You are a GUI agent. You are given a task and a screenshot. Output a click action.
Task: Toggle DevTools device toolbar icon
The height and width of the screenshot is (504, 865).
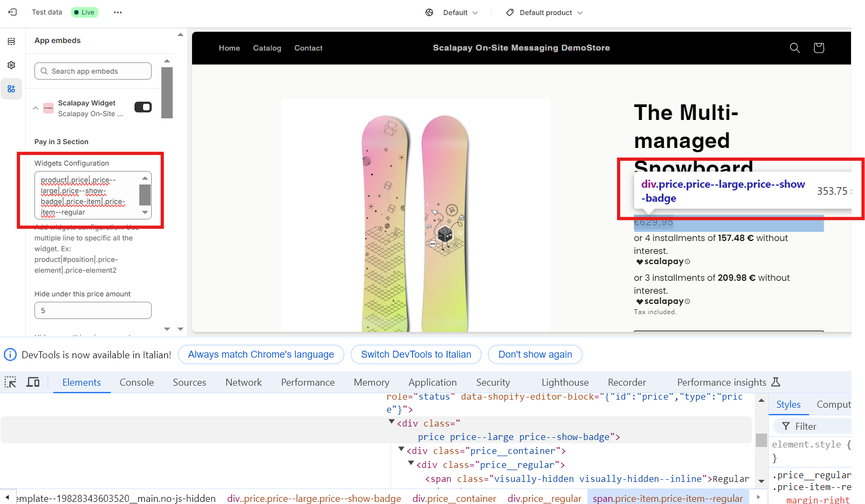click(33, 382)
